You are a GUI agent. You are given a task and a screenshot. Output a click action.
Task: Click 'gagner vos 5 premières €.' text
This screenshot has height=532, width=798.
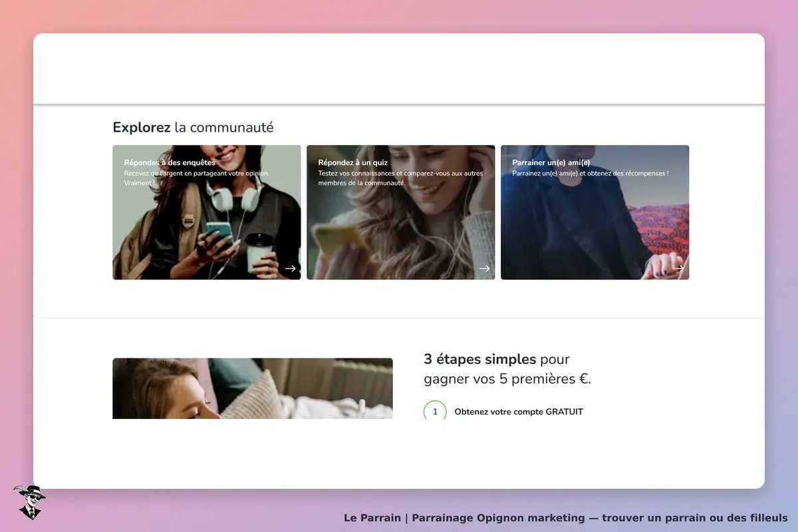(x=507, y=379)
